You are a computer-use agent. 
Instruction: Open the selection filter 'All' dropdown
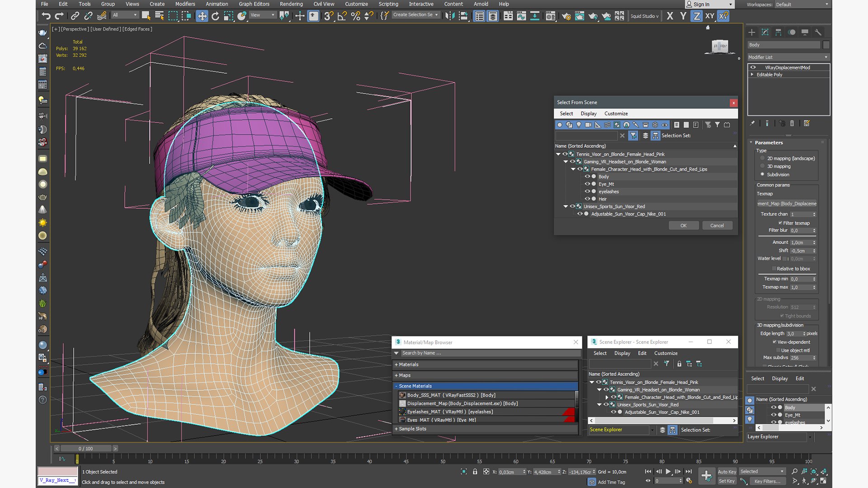pos(124,15)
